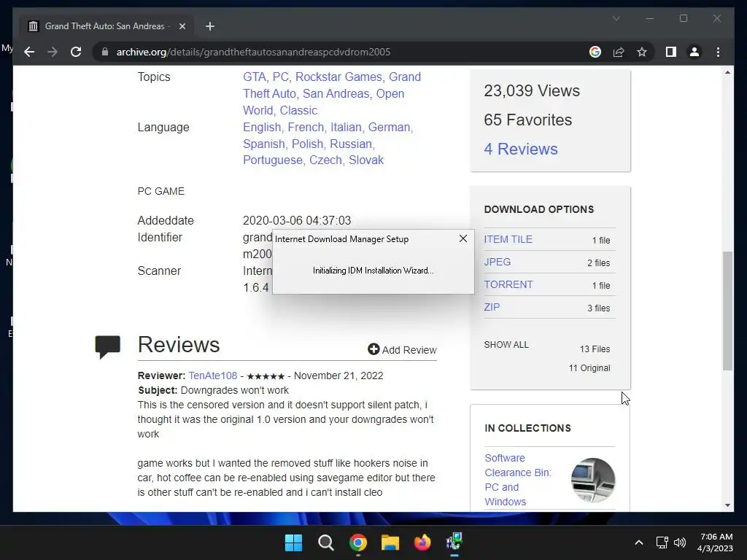Open File Explorer from the taskbar

tap(390, 542)
